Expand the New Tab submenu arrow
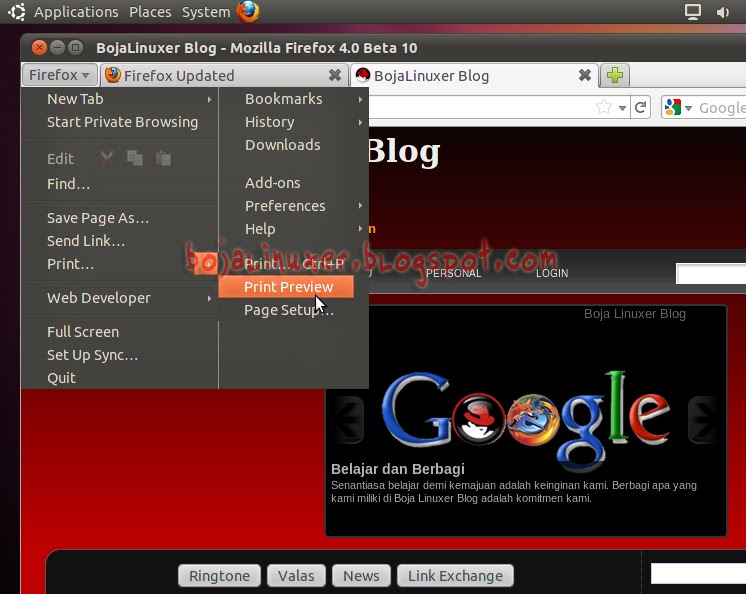This screenshot has width=746, height=594. coord(209,99)
